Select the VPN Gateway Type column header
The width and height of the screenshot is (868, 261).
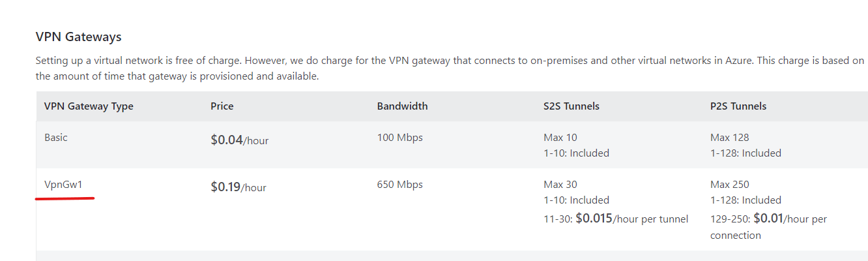89,106
